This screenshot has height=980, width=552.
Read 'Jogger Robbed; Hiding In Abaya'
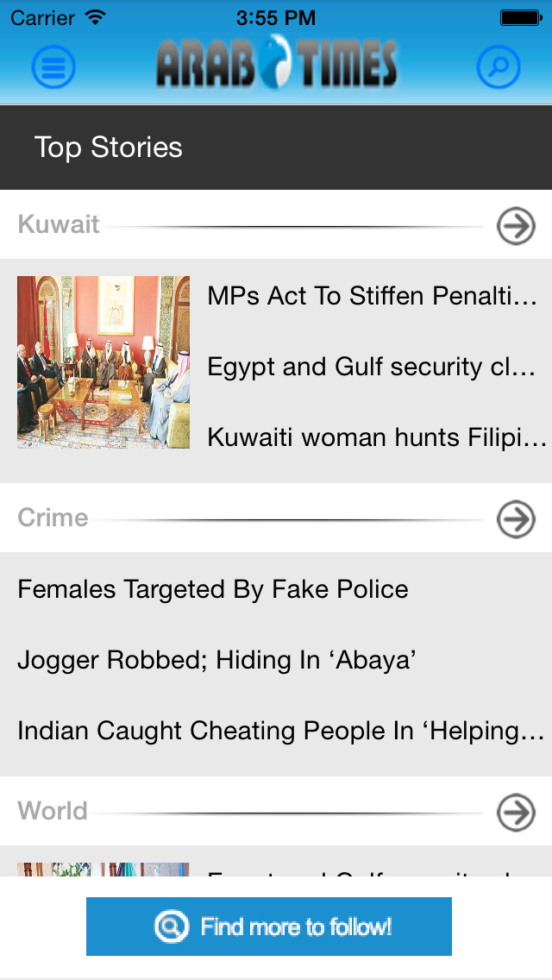[217, 660]
